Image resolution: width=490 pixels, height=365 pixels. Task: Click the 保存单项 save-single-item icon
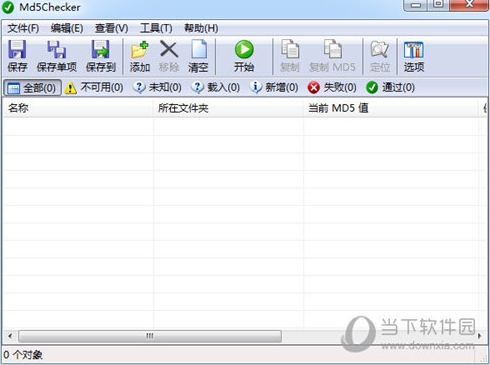point(56,49)
